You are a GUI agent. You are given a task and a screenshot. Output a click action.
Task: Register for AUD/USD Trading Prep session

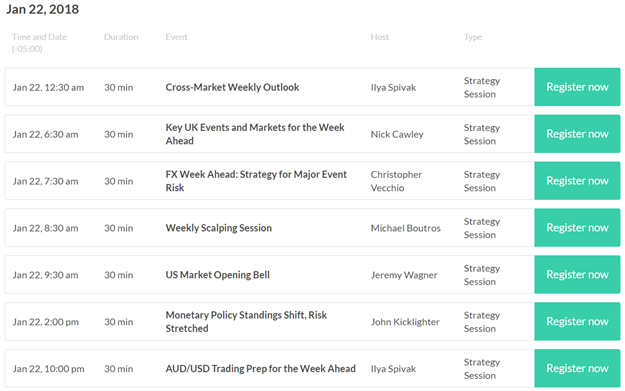pos(577,368)
